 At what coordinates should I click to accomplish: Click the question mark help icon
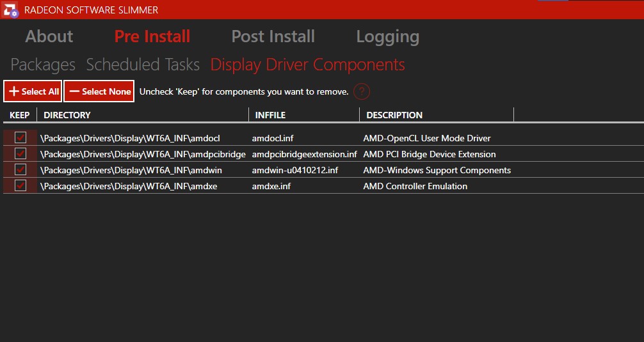pyautogui.click(x=362, y=91)
